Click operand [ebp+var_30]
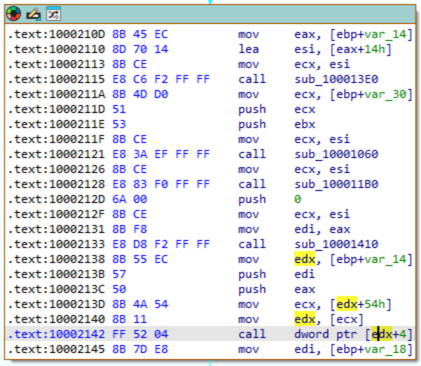The width and height of the screenshot is (421, 366). coord(371,94)
